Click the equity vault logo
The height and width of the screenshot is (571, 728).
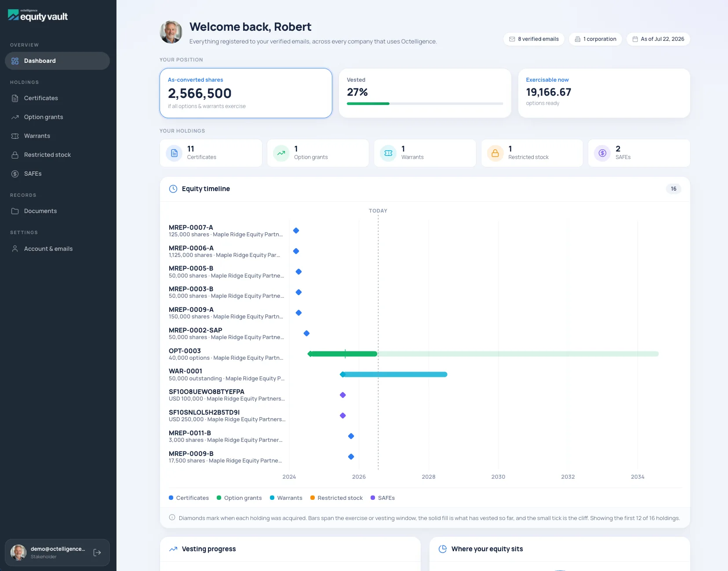38,16
